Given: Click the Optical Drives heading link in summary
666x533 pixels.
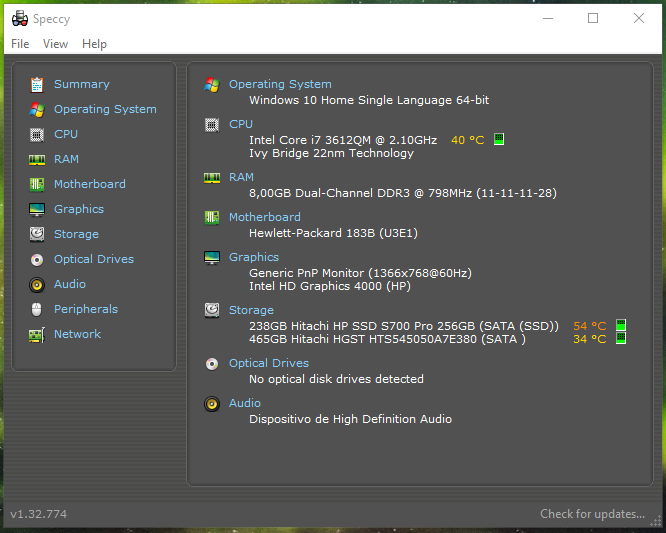Looking at the screenshot, I should pyautogui.click(x=268, y=363).
